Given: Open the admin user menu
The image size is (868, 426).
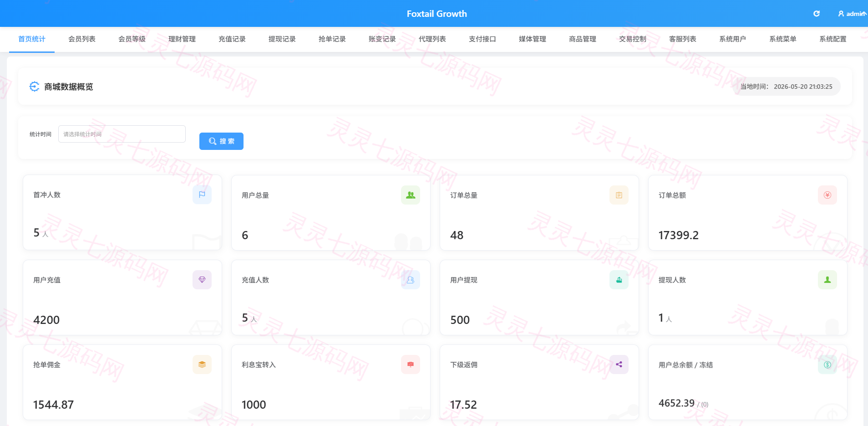Looking at the screenshot, I should tap(853, 14).
